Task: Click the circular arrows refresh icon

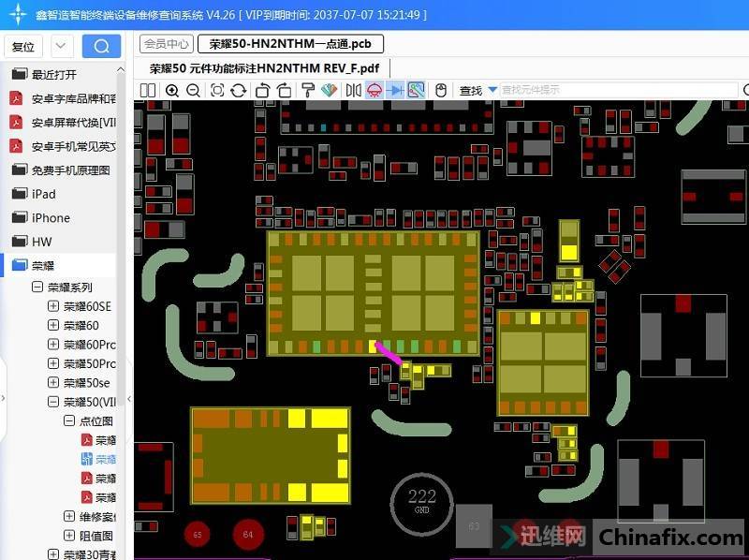Action: [239, 90]
